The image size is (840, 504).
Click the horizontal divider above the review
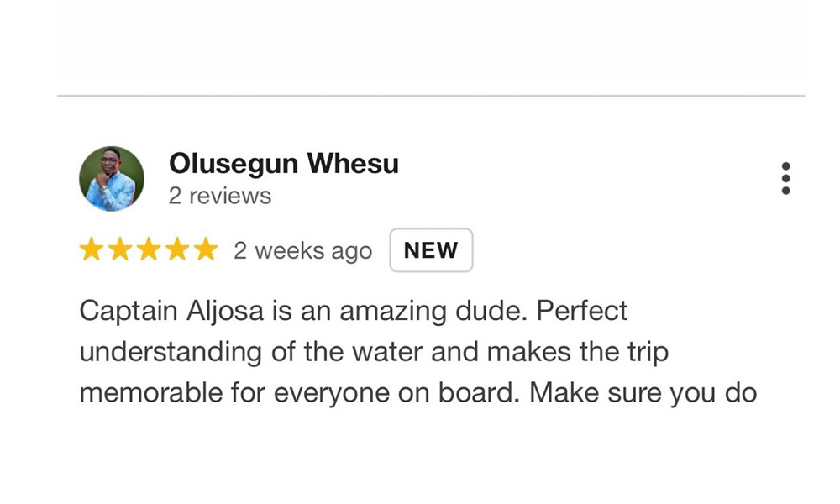point(430,96)
